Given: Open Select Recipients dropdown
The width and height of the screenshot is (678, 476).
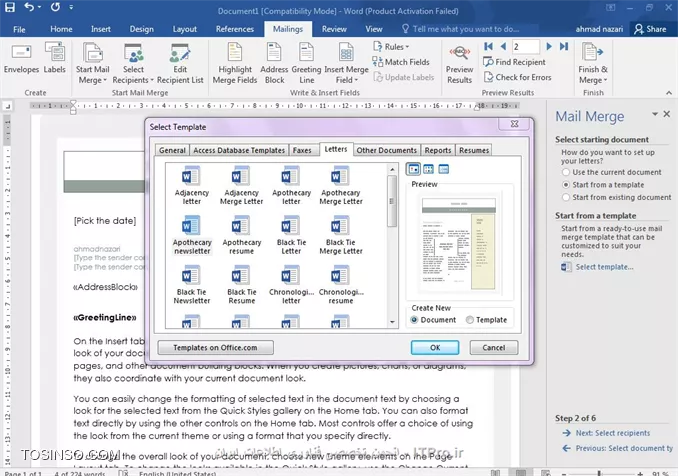Looking at the screenshot, I should point(133,74).
